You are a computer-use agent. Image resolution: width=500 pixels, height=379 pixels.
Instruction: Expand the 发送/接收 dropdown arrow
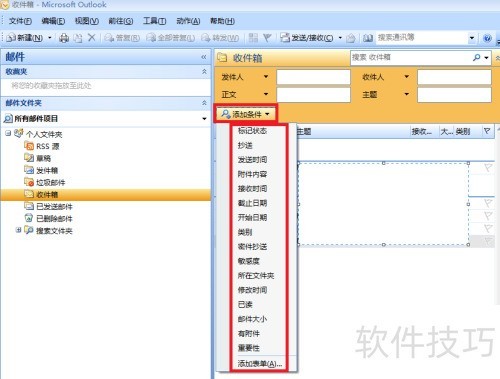340,38
